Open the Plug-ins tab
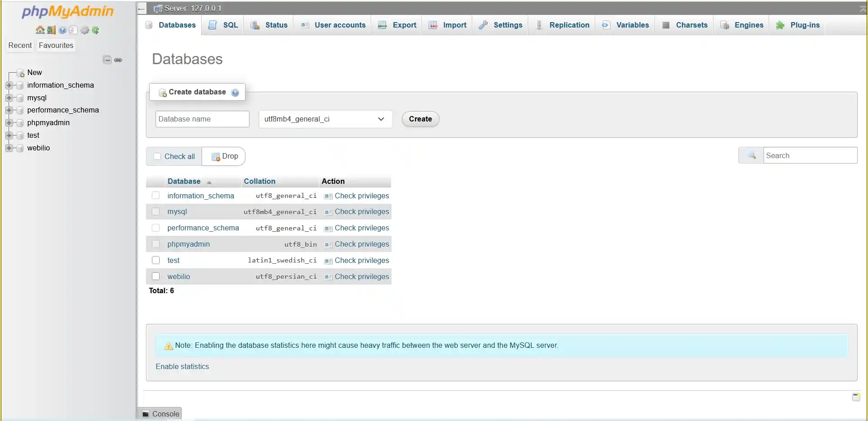 [797, 25]
